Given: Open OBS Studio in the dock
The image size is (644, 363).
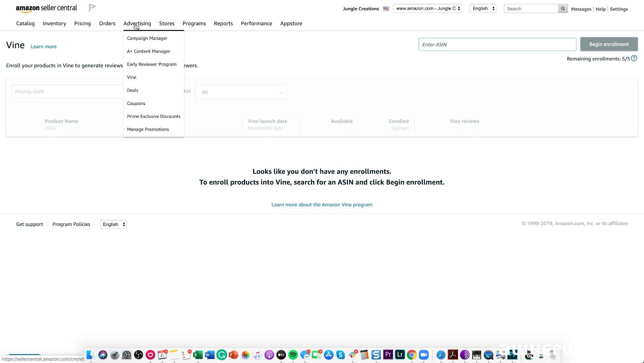Looking at the screenshot, I should (138, 355).
